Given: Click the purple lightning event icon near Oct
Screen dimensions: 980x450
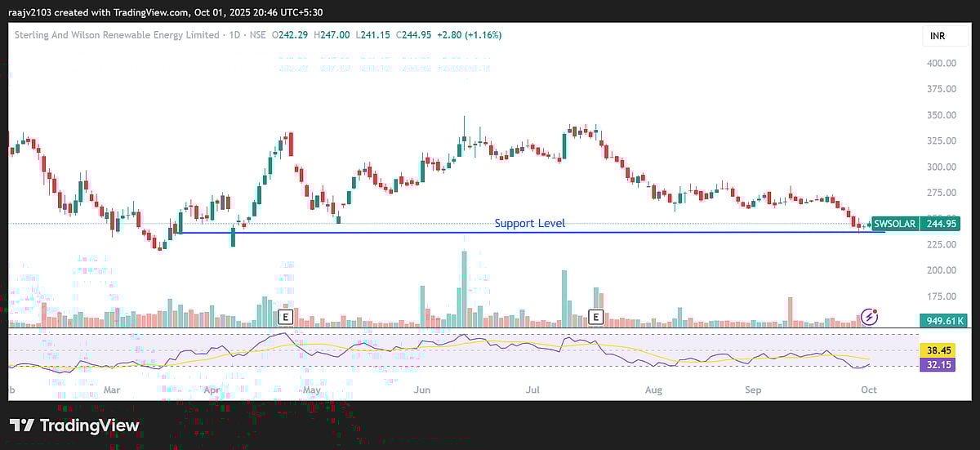Looking at the screenshot, I should pyautogui.click(x=870, y=316).
